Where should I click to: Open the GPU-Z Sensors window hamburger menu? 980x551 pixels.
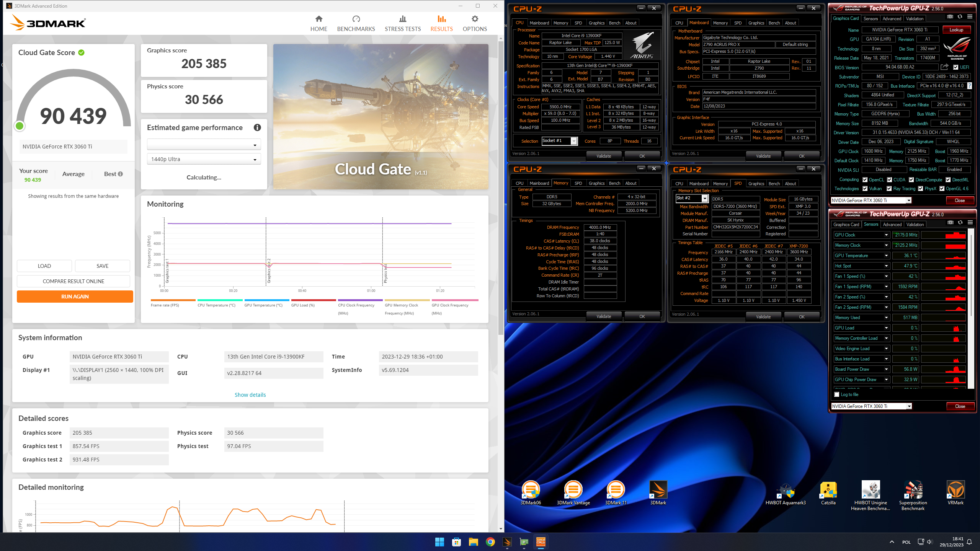[970, 223]
